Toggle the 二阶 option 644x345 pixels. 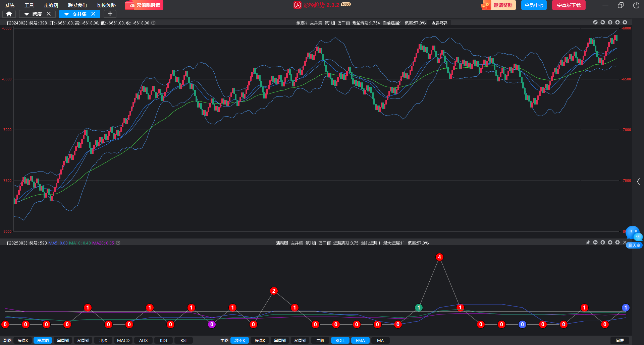pos(320,340)
